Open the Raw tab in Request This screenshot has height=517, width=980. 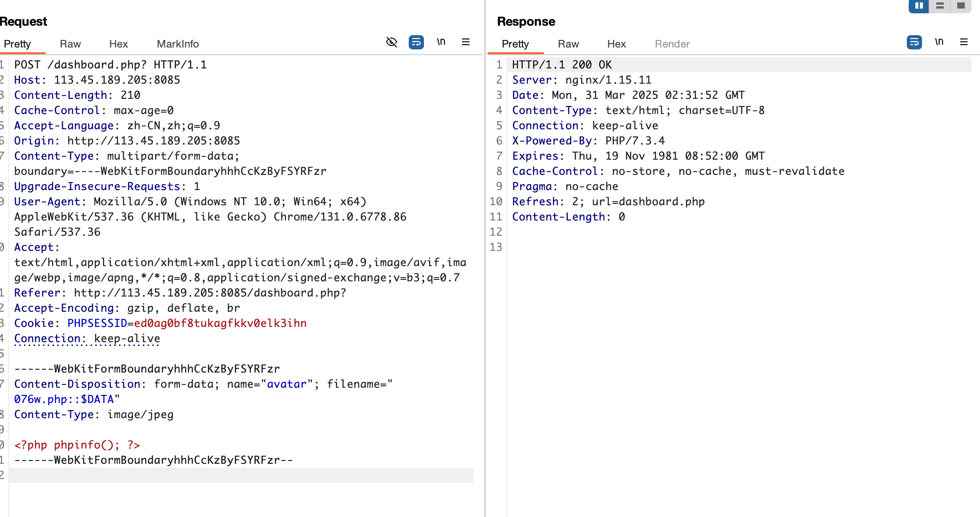[x=70, y=44]
